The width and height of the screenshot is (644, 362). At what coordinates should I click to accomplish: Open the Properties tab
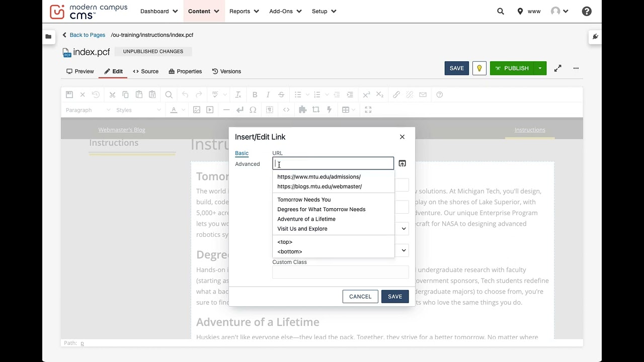(x=185, y=71)
